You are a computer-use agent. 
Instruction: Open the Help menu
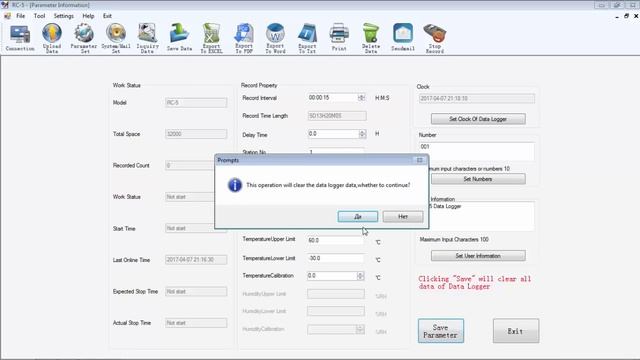(88, 16)
